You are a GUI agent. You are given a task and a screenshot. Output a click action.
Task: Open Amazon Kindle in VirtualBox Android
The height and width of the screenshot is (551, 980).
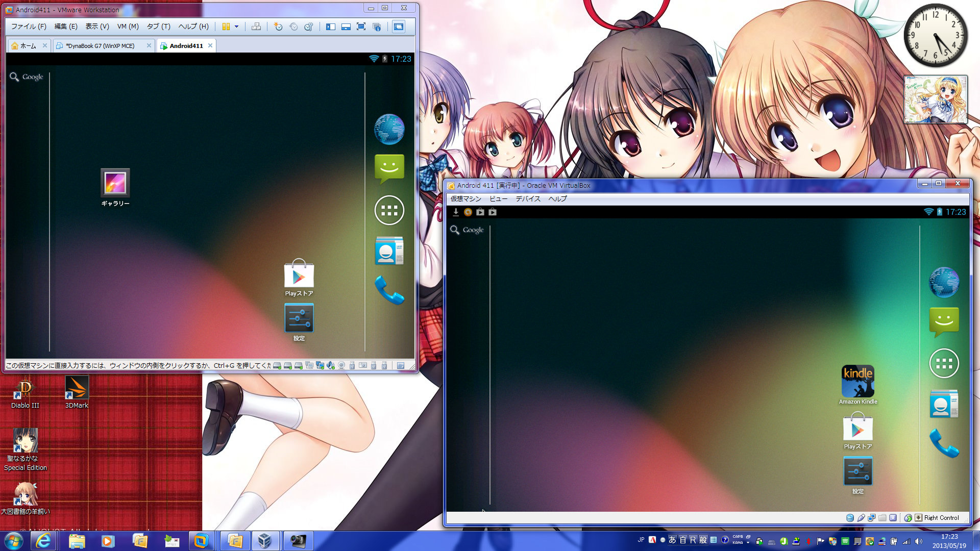click(858, 385)
